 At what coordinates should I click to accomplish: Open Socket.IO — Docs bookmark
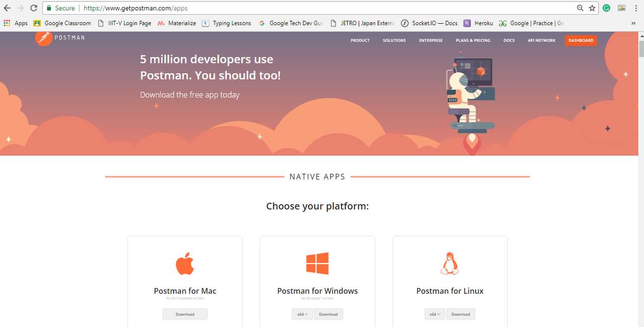coord(429,23)
